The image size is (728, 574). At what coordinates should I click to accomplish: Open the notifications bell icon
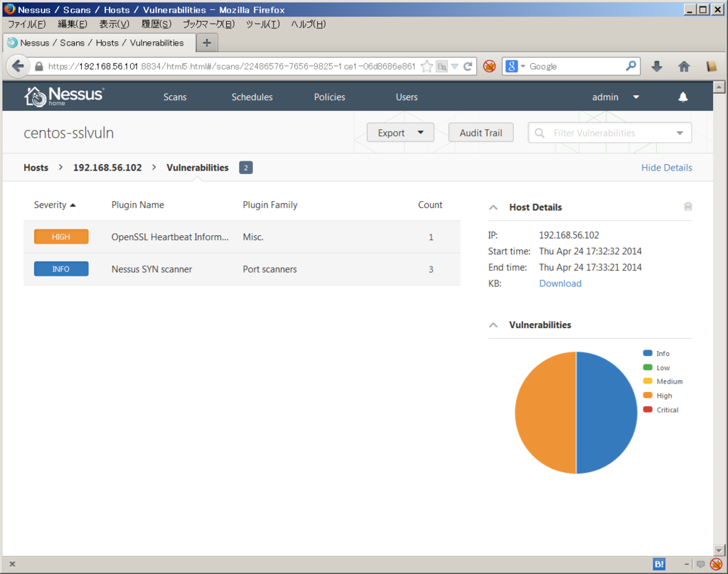tap(682, 97)
